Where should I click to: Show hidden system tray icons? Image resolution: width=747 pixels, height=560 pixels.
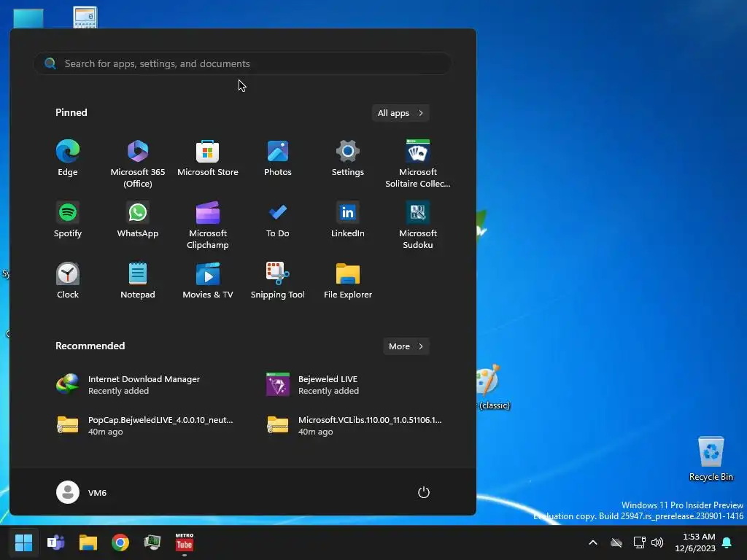pyautogui.click(x=593, y=542)
